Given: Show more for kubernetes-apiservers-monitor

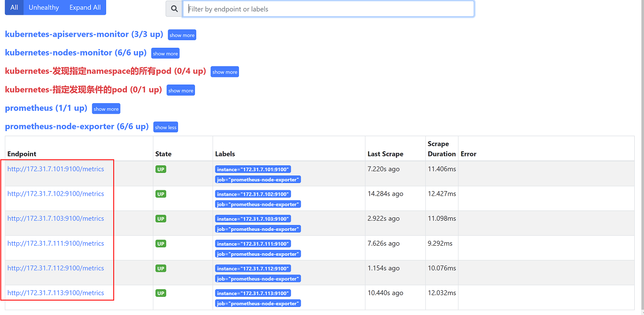Looking at the screenshot, I should pyautogui.click(x=182, y=35).
